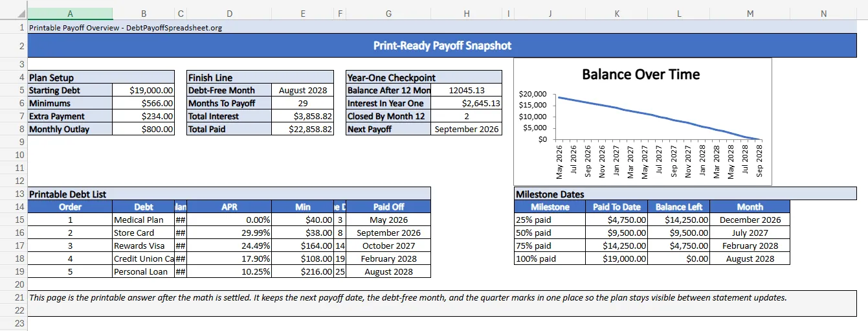Select the Minimums value $566.00
Image resolution: width=868 pixels, height=331 pixels.
[x=144, y=103]
